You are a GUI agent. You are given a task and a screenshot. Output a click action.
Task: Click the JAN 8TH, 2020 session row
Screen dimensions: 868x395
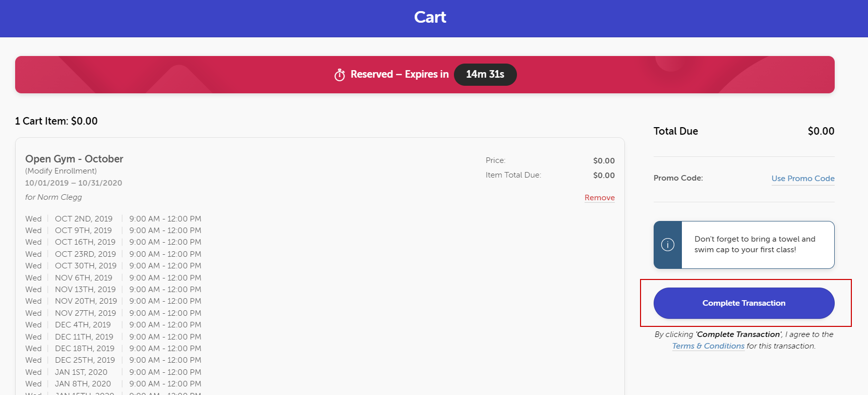tap(113, 384)
